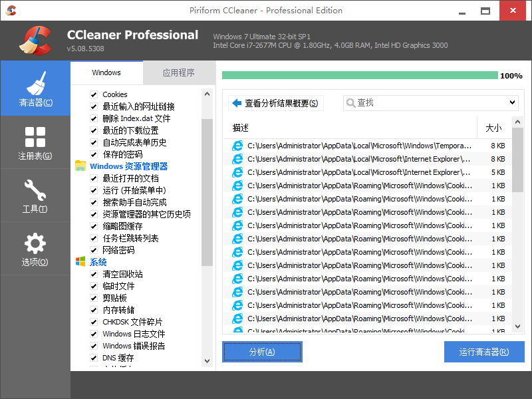Screen dimensions: 532x399
Task: Click Internet Explorer icon in first result row
Action: pos(237,146)
